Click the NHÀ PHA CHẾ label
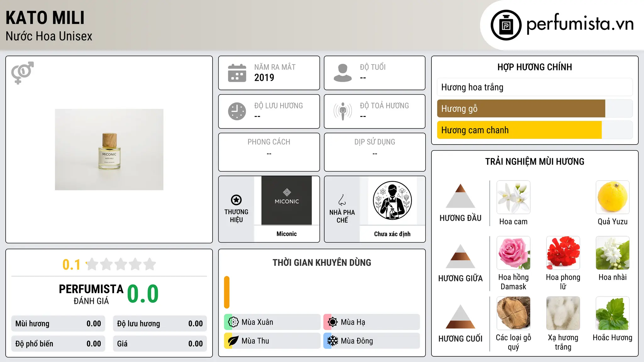This screenshot has height=362, width=644. [x=342, y=216]
